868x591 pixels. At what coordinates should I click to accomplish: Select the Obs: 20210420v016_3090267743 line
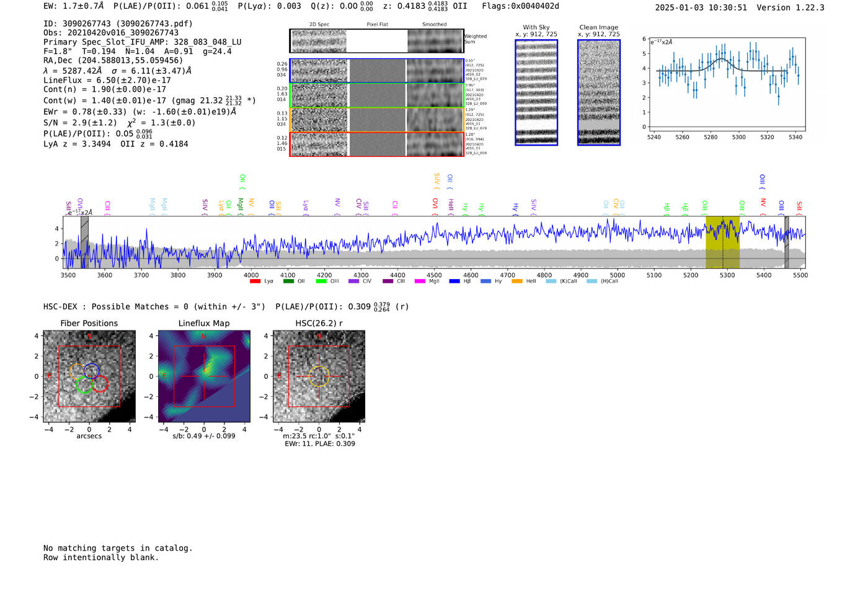click(x=111, y=33)
